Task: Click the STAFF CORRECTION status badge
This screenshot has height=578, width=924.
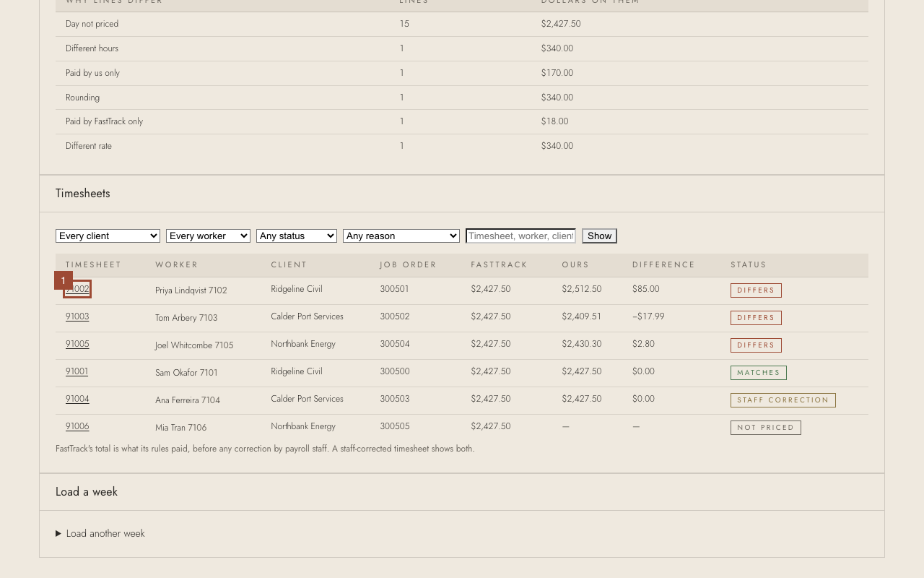Action: 783,400
